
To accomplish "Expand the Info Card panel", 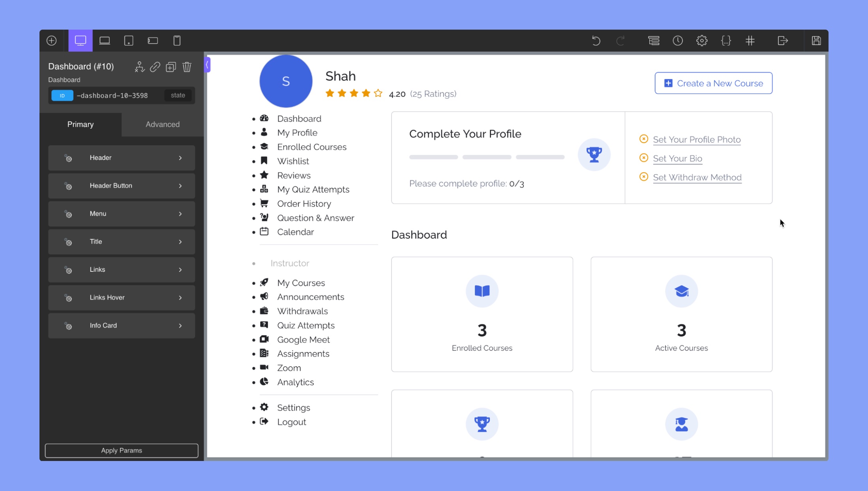I will (x=180, y=325).
